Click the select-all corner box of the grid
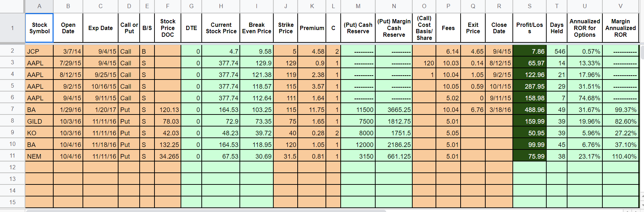Screen dimensions: 644x212 point(12,6)
